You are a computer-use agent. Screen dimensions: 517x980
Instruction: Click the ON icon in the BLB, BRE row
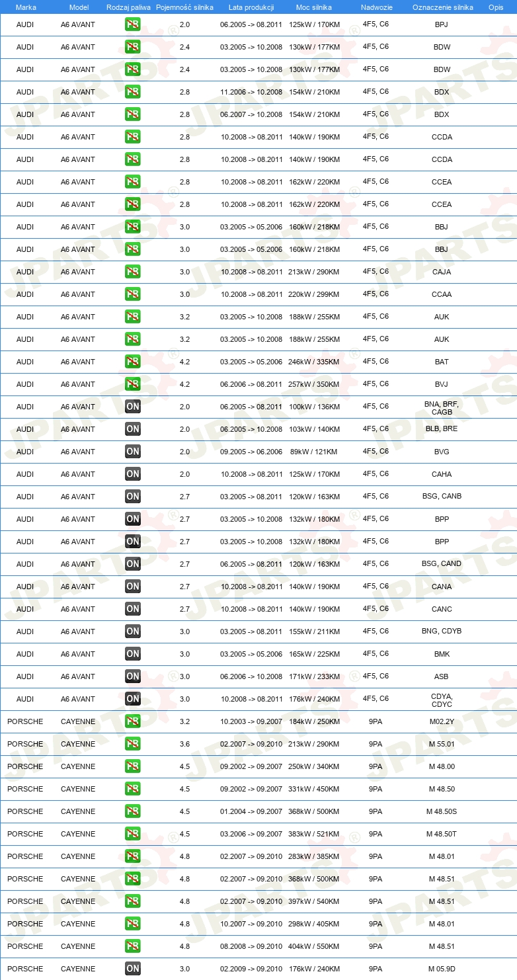(x=133, y=429)
